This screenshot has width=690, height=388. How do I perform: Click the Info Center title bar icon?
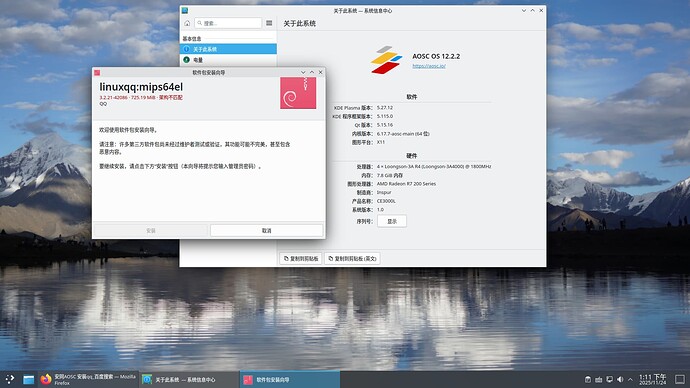point(185,11)
